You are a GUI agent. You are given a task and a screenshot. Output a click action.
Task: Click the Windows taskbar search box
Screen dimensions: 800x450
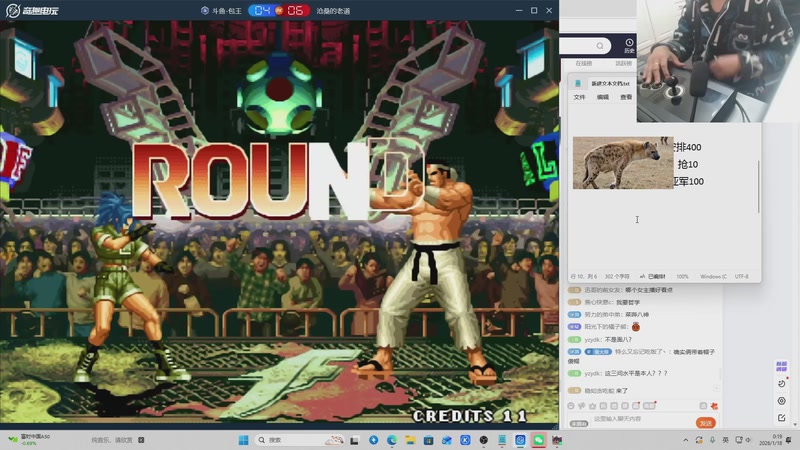(x=299, y=440)
